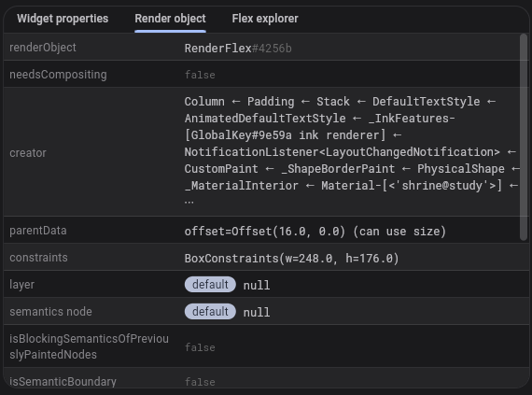The image size is (532, 395).
Task: Click the parentData property label
Action: click(x=38, y=231)
